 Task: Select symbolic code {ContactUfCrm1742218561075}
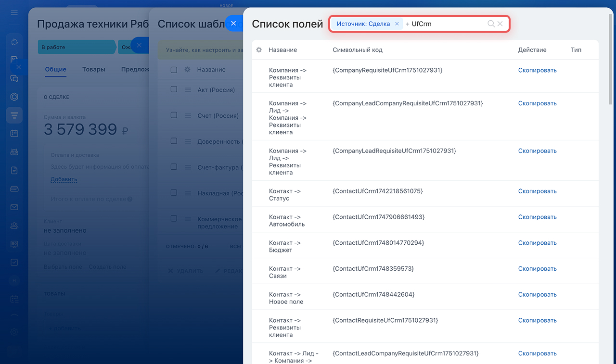point(378,191)
